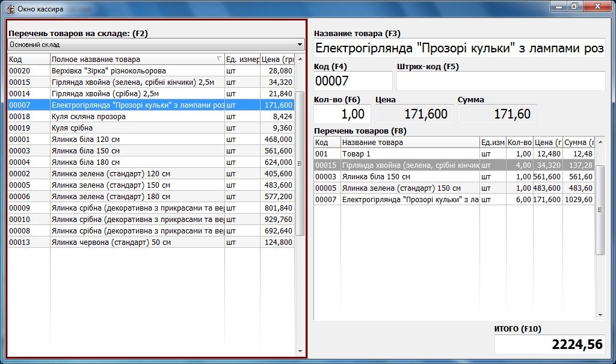The width and height of the screenshot is (616, 364).
Task: Close the Окно кассира window
Action: (x=597, y=6)
